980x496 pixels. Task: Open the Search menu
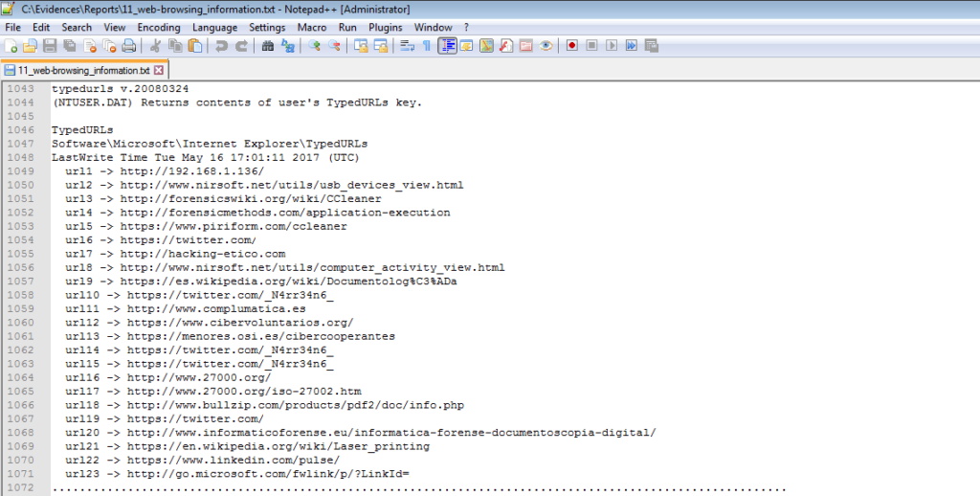tap(77, 28)
